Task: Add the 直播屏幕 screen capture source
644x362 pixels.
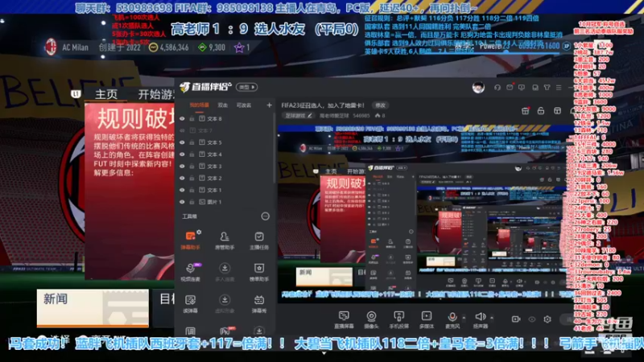Action: tap(344, 319)
